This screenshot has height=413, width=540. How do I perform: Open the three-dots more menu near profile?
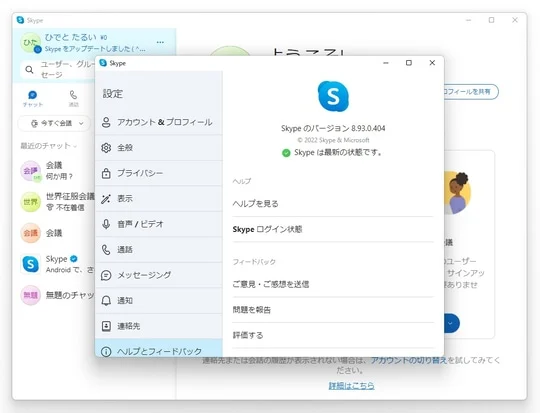(160, 42)
